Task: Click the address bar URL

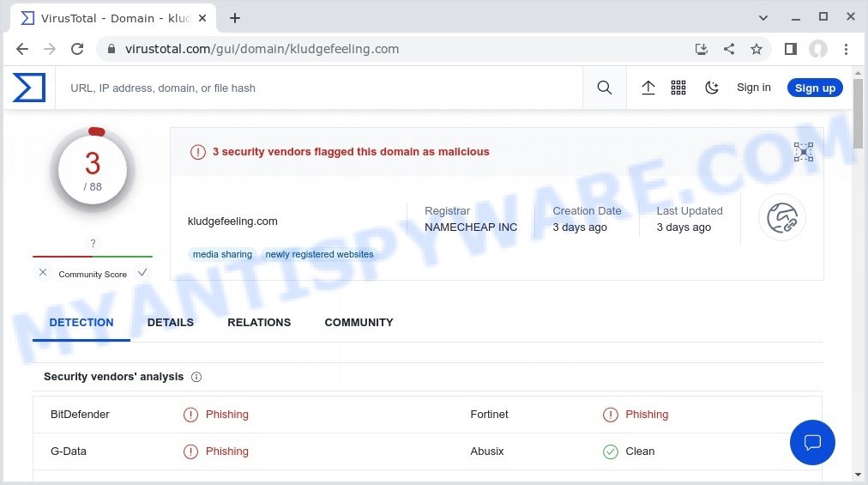Action: coord(262,49)
